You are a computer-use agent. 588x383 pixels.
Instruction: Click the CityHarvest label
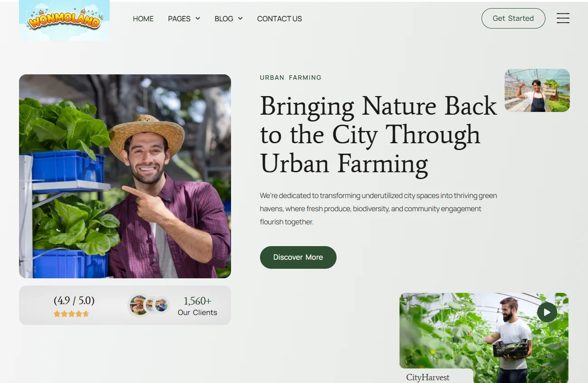click(428, 377)
